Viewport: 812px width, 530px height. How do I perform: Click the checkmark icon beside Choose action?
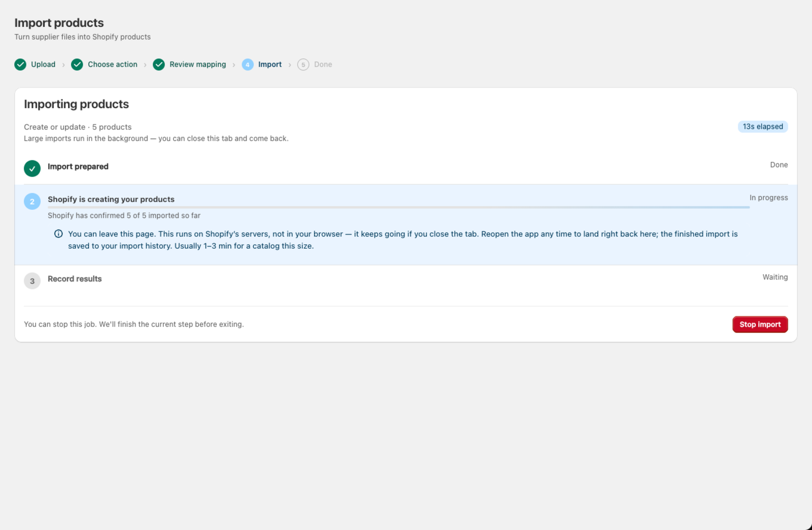click(77, 64)
